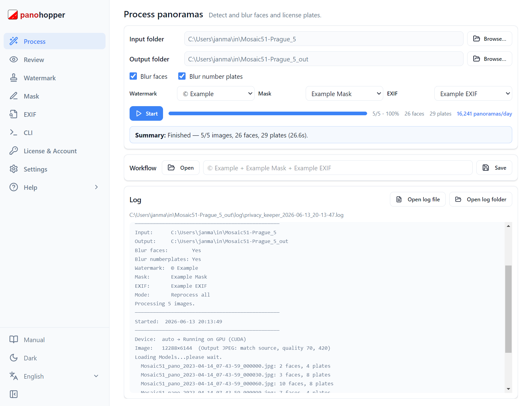Open the Process page
The width and height of the screenshot is (532, 406).
click(x=54, y=41)
